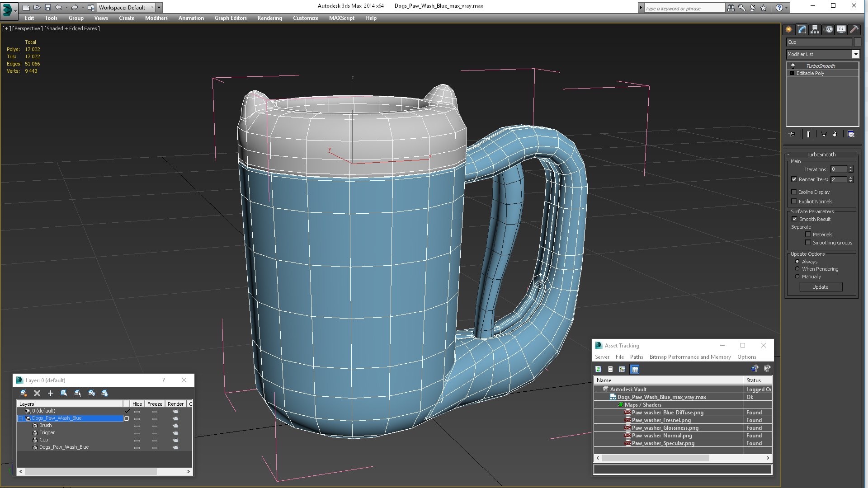Open the Utilities hammer panel tab

coord(854,29)
